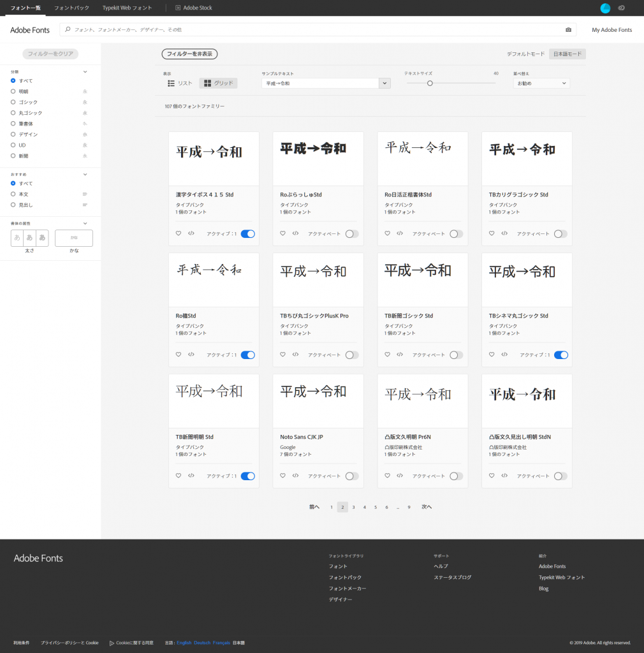Select the bold weight (太さ) filter button
Image resolution: width=644 pixels, height=653 pixels.
(42, 238)
